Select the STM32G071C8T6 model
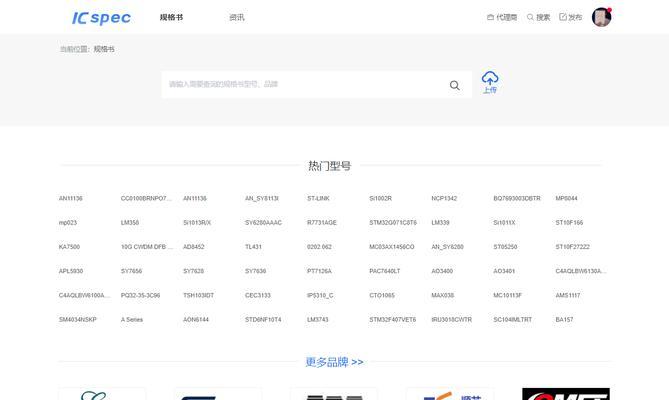 (393, 223)
